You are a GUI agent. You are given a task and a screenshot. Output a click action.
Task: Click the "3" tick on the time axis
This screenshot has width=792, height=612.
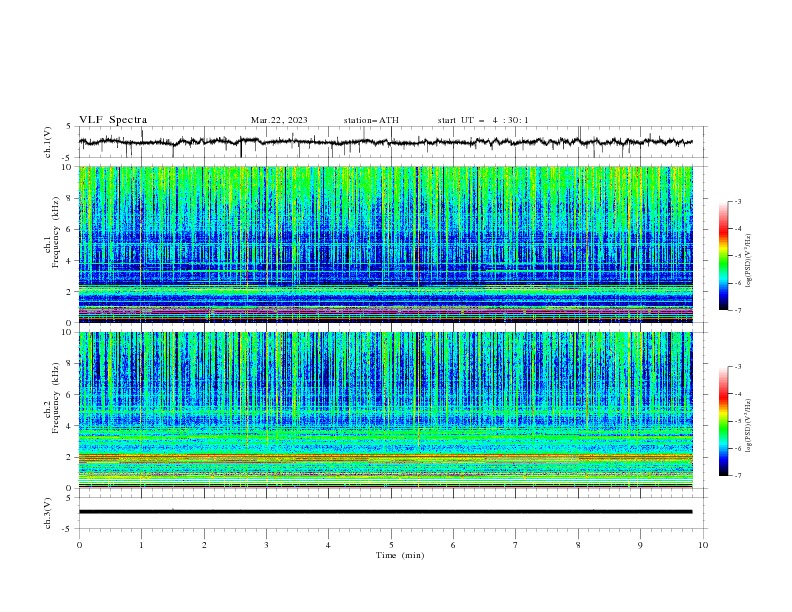266,545
